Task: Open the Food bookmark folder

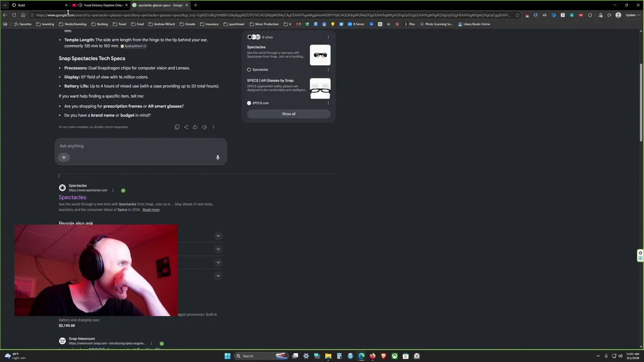Action: 137,24
